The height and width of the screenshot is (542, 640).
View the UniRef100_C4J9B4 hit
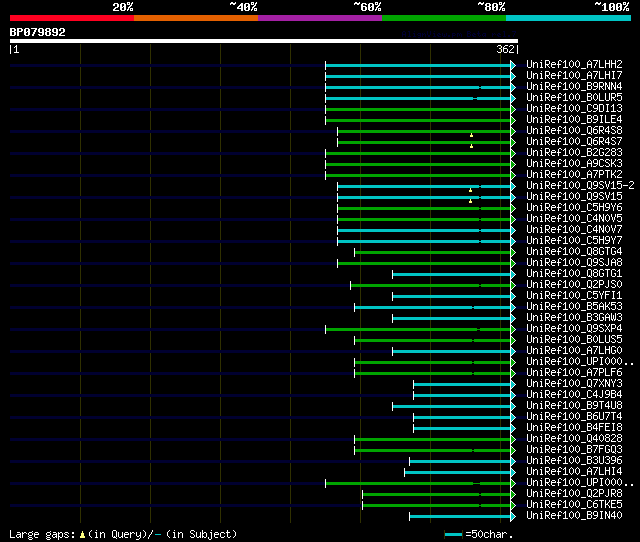[574, 395]
